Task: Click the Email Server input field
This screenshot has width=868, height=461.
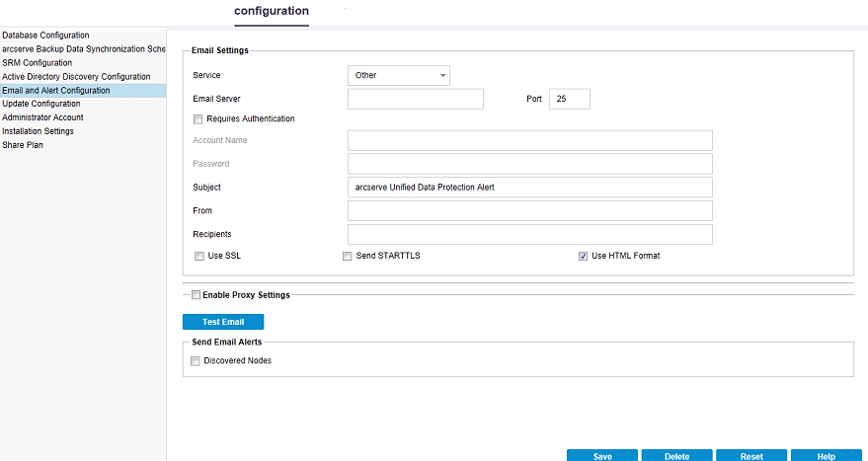Action: pyautogui.click(x=416, y=99)
